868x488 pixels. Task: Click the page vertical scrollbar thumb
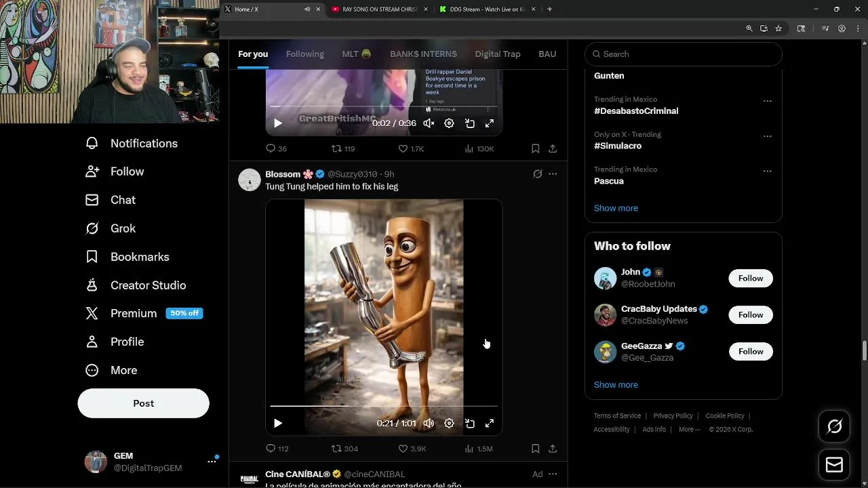[864, 352]
